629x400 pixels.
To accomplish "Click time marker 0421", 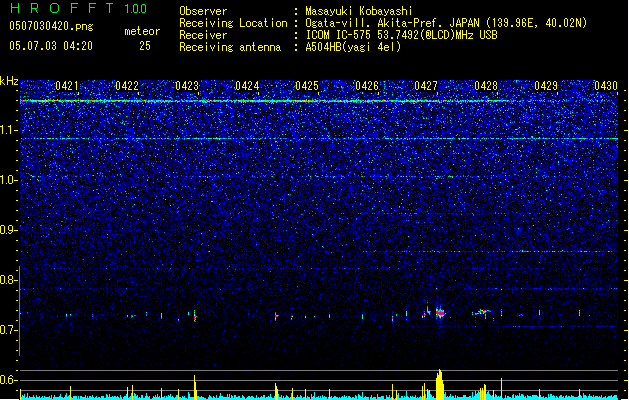I will point(67,86).
